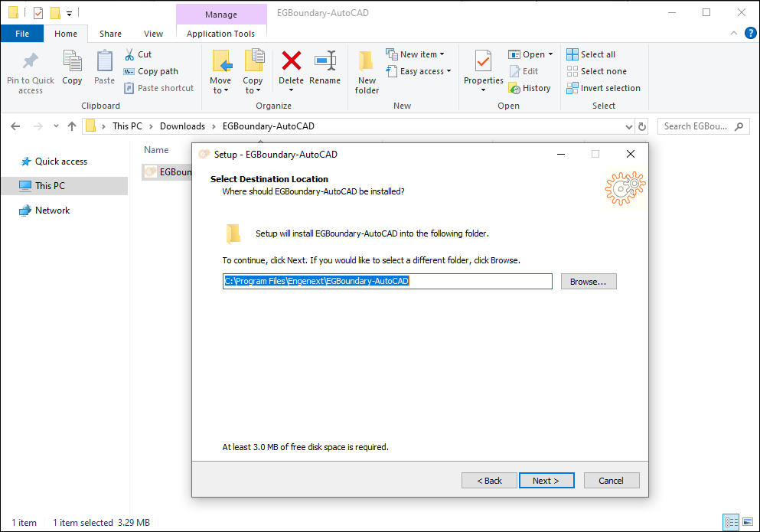Open Explorer Help question mark icon
This screenshot has width=760, height=532.
click(750, 33)
